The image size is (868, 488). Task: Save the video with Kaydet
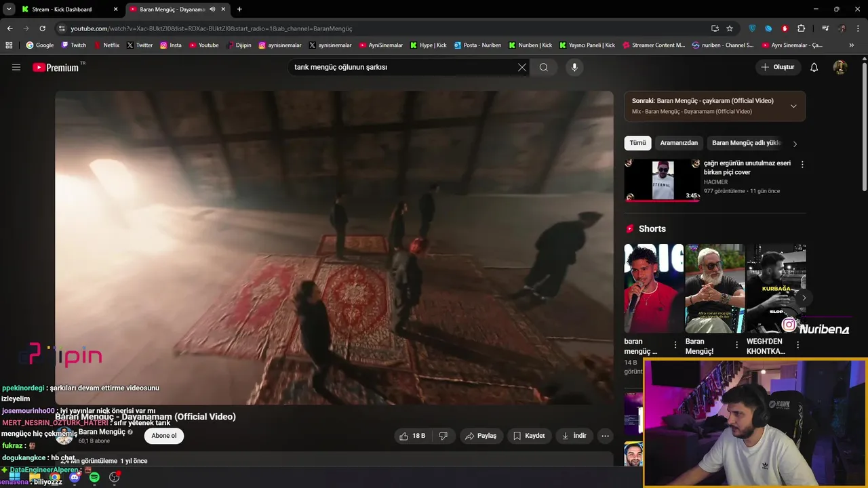pyautogui.click(x=529, y=436)
